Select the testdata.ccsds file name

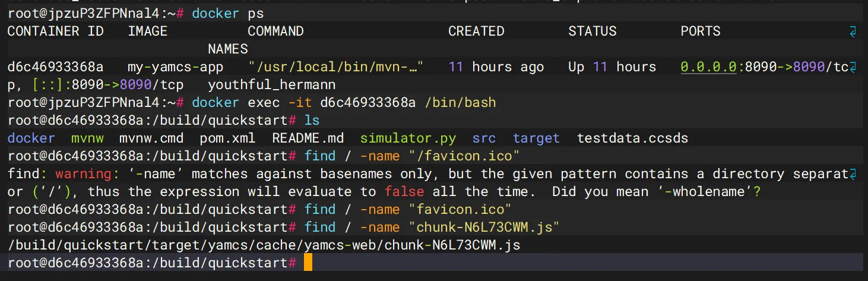[x=632, y=138]
